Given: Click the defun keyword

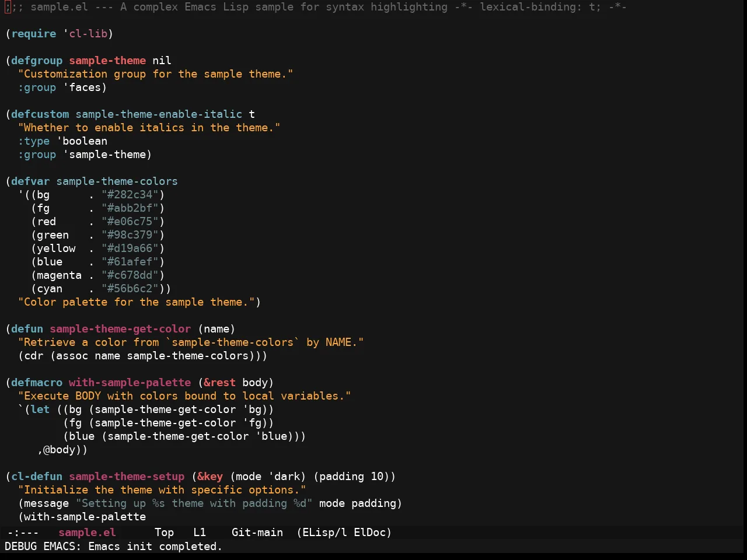Looking at the screenshot, I should 27,329.
